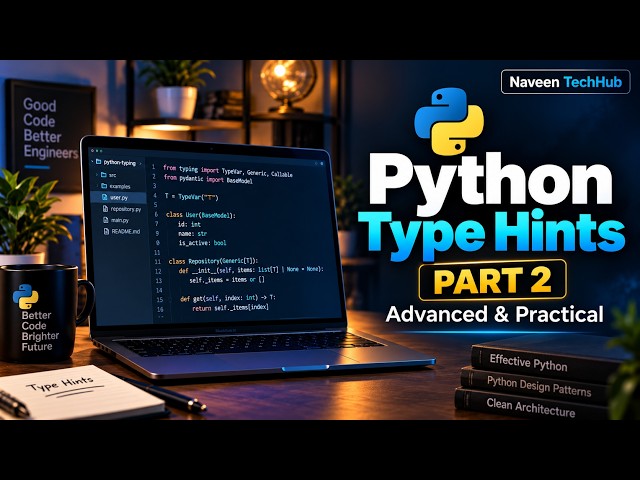Click the repository.py file icon
Viewport: 640px width, 480px height.
(x=105, y=209)
